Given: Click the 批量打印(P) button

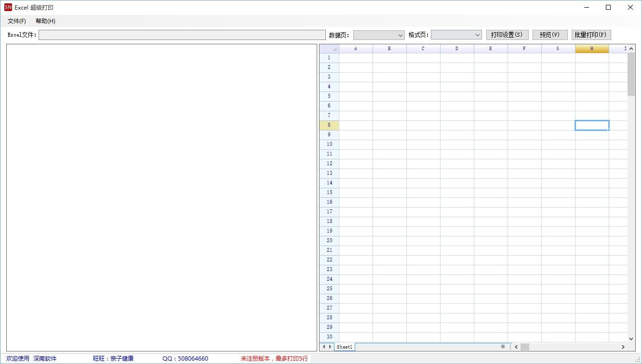Looking at the screenshot, I should pos(591,35).
